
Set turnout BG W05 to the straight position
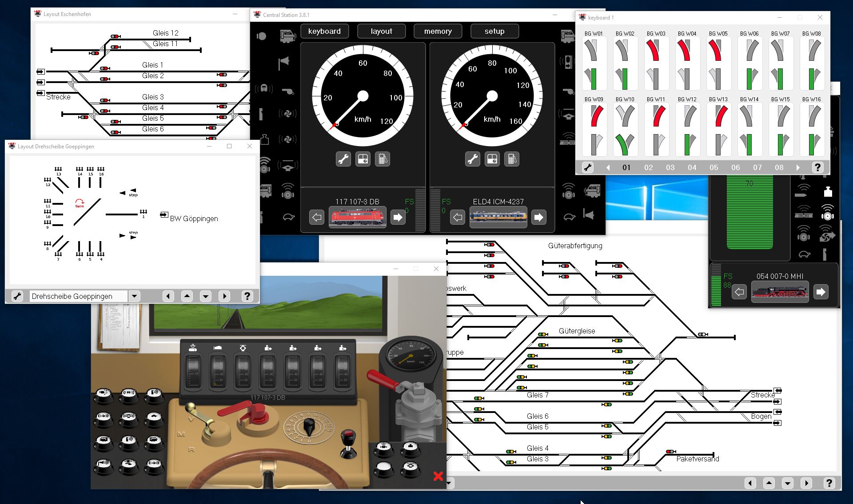718,78
